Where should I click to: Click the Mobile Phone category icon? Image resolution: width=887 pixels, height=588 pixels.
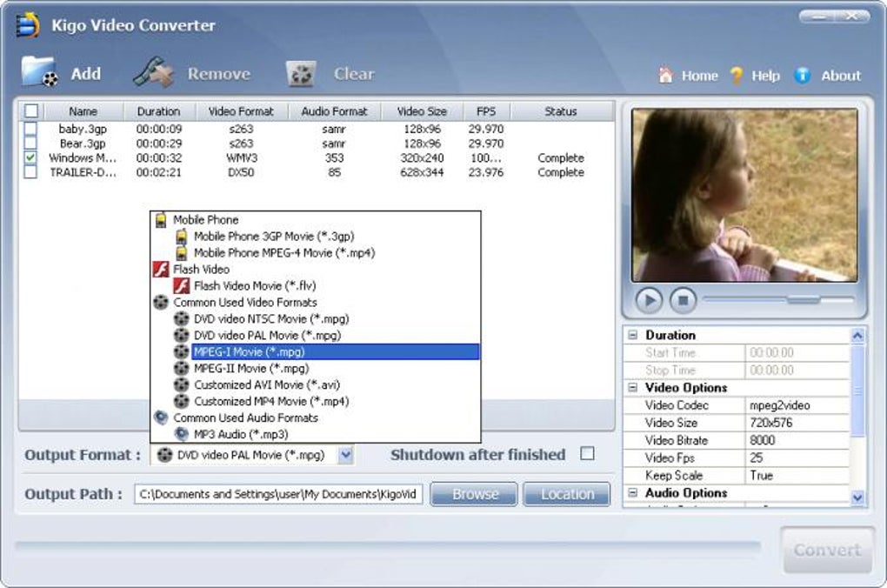point(161,219)
